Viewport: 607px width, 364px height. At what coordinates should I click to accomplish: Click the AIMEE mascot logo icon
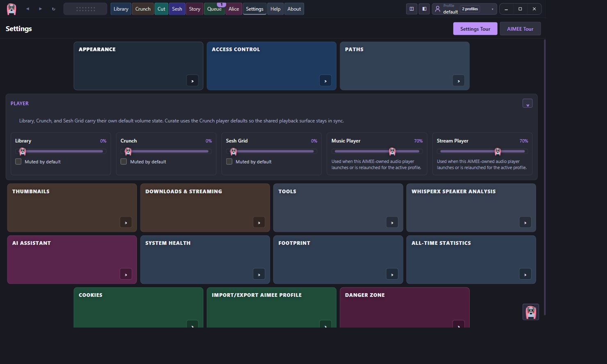point(11,9)
